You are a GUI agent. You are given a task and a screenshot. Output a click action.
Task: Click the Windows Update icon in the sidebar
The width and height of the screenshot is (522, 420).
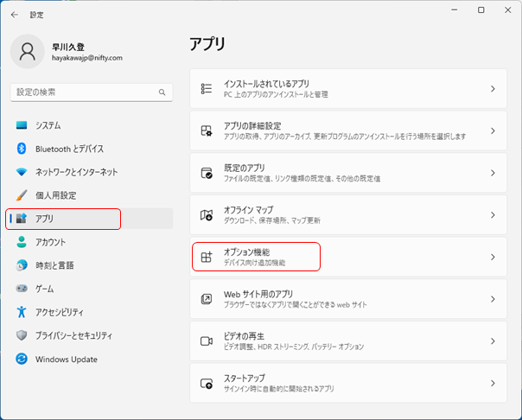pyautogui.click(x=22, y=360)
